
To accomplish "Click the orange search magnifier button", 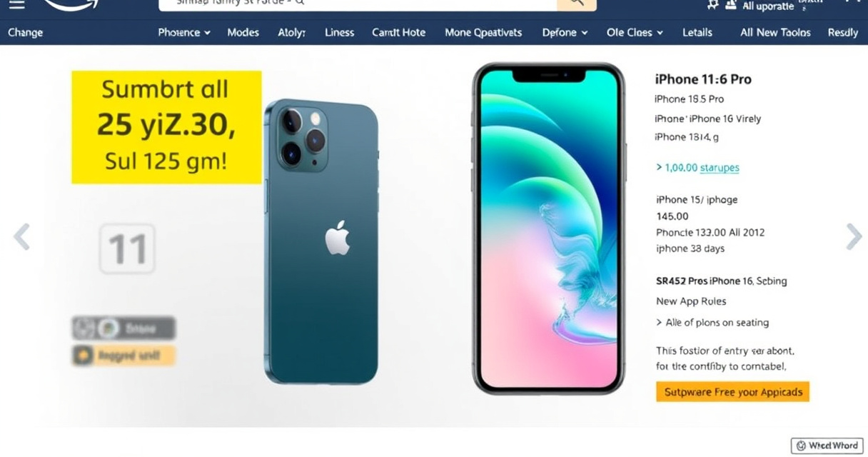I will tap(576, 4).
